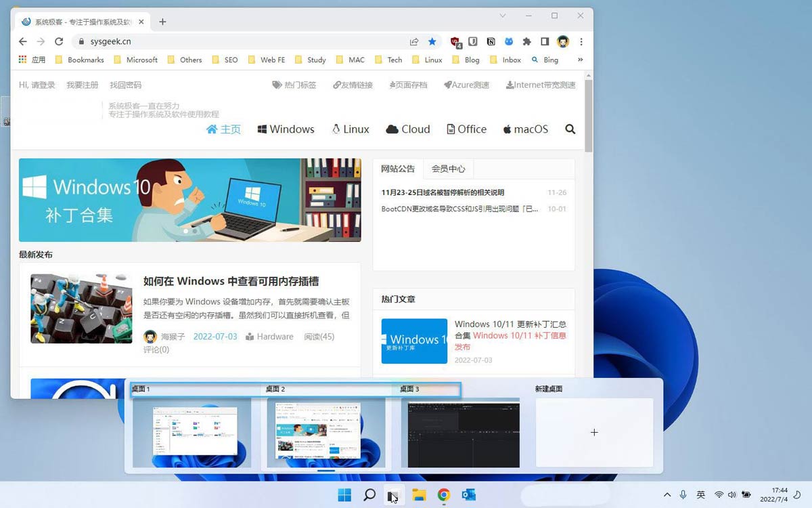Click the new desktop plus tile
812x508 pixels.
point(594,432)
